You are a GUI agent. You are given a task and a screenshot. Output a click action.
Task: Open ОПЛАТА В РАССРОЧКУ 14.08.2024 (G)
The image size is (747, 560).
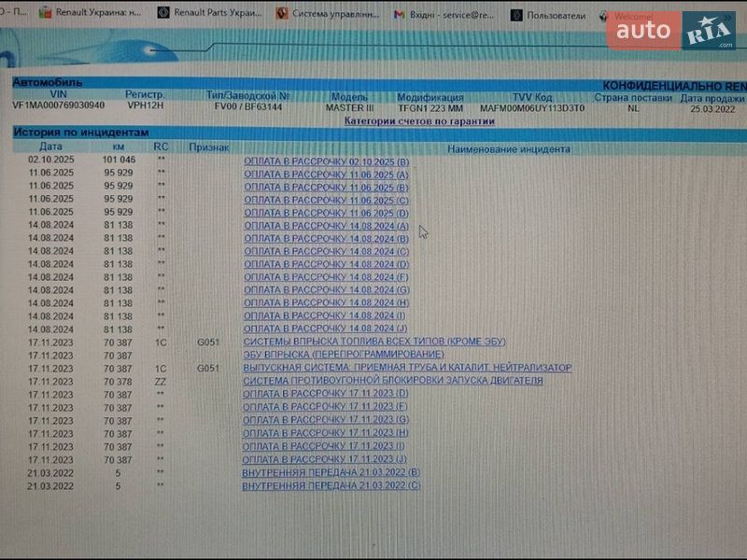[x=326, y=290]
